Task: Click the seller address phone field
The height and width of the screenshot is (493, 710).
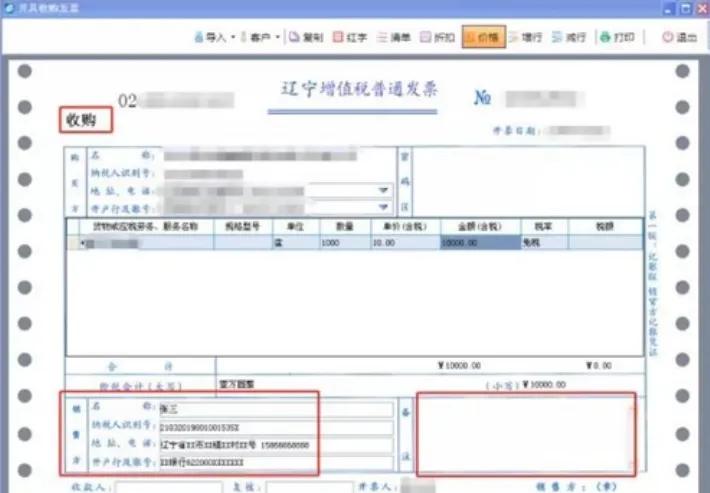Action: click(276, 445)
